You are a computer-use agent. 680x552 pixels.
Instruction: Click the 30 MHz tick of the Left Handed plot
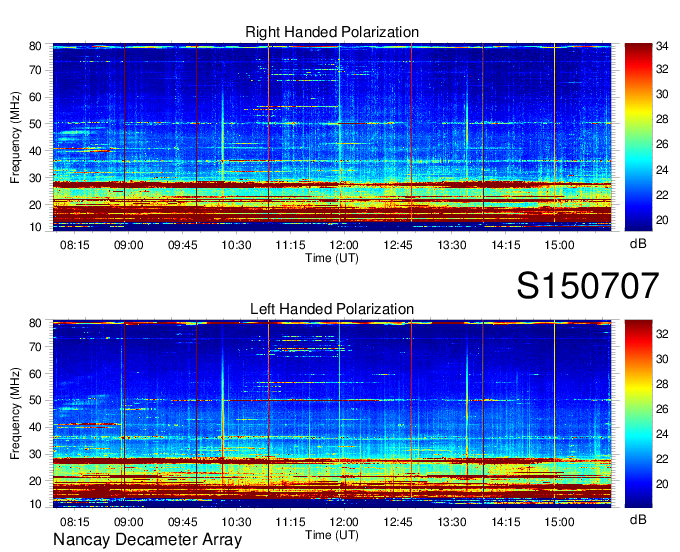pos(35,454)
